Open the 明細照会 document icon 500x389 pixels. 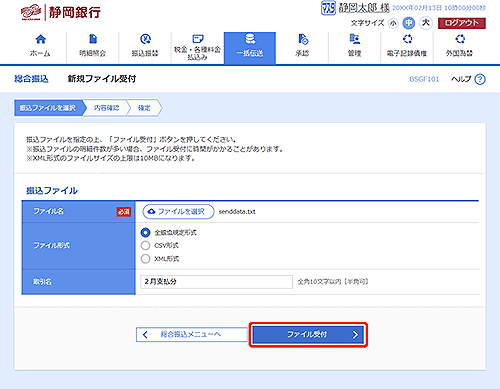[93, 39]
